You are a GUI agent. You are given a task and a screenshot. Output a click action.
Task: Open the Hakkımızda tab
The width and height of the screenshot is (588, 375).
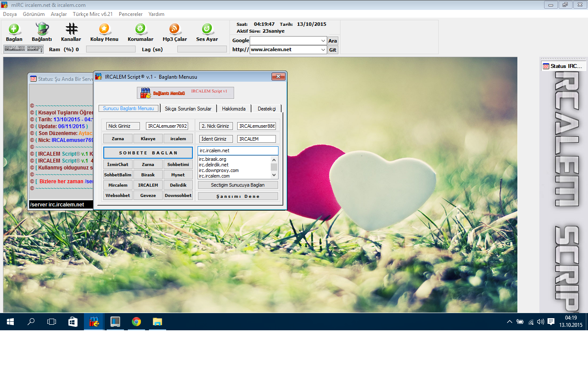click(x=234, y=109)
